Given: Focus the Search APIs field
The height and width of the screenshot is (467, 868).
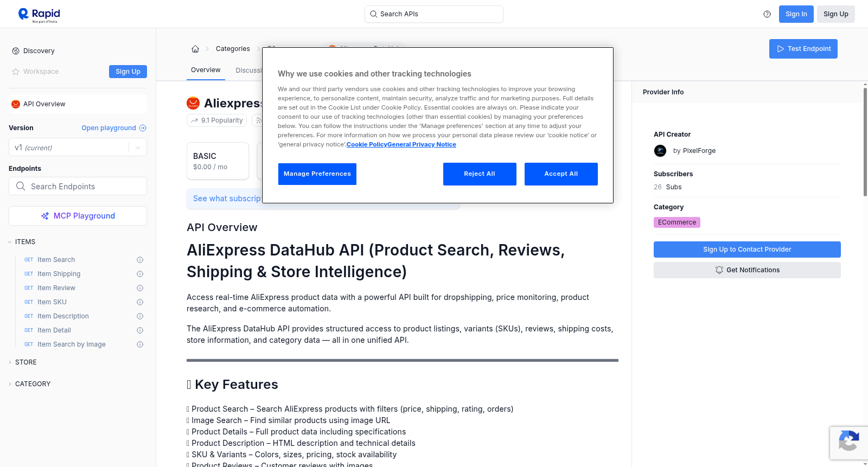Looking at the screenshot, I should pos(434,14).
